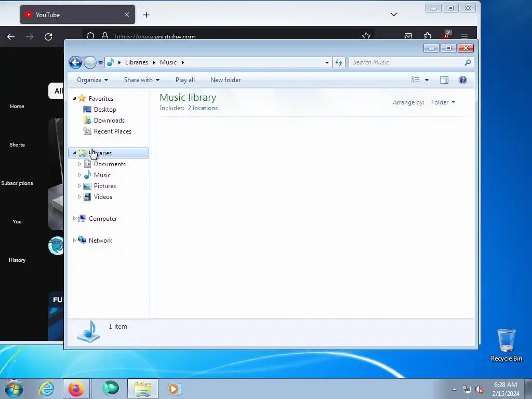
Task: Collapse the Favorites tree group
Action: coord(74,98)
